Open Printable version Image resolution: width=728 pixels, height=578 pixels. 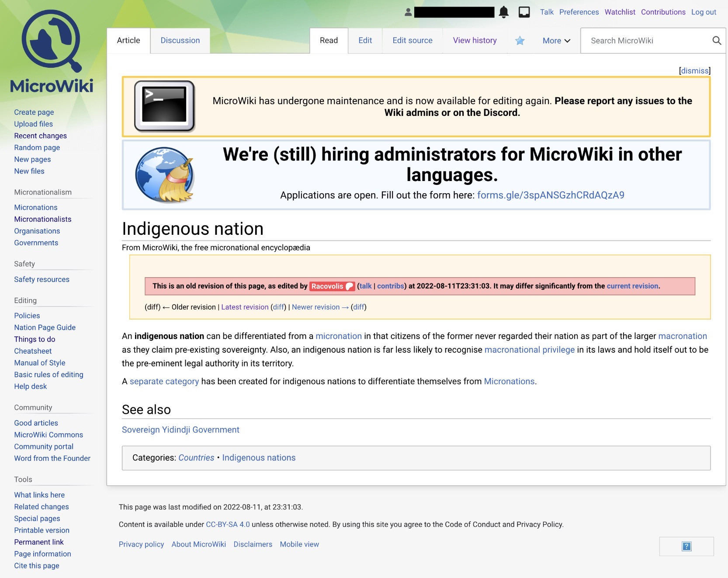coord(42,531)
